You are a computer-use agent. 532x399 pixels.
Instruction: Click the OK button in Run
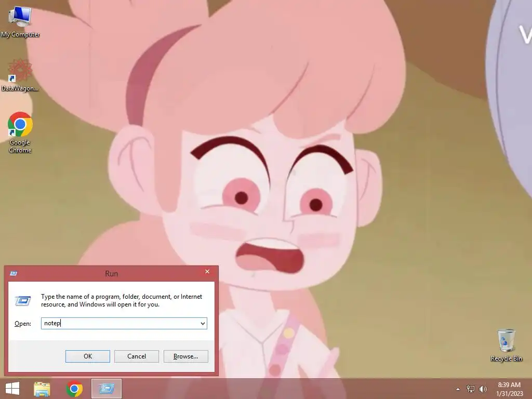87,356
